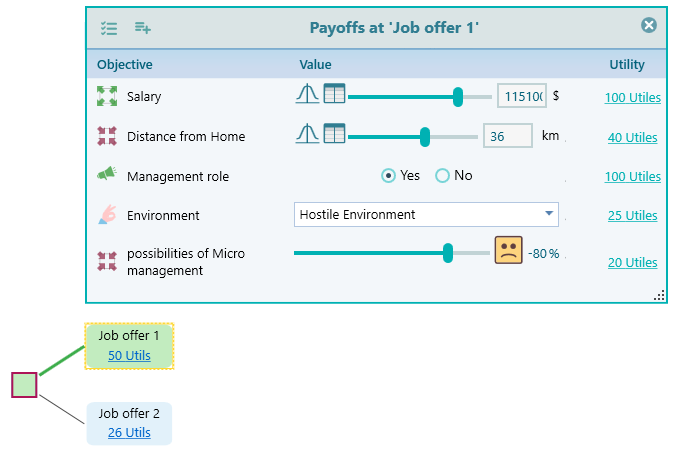Click the Salary maximize arrows icon
This screenshot has width=673, height=468.
107,97
